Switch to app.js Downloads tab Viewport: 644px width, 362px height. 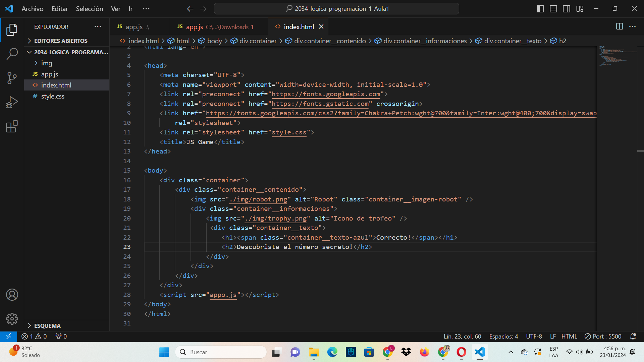click(219, 26)
